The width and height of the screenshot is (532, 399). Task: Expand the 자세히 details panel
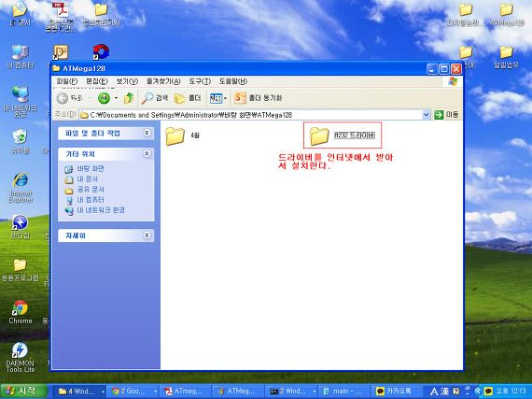[147, 235]
